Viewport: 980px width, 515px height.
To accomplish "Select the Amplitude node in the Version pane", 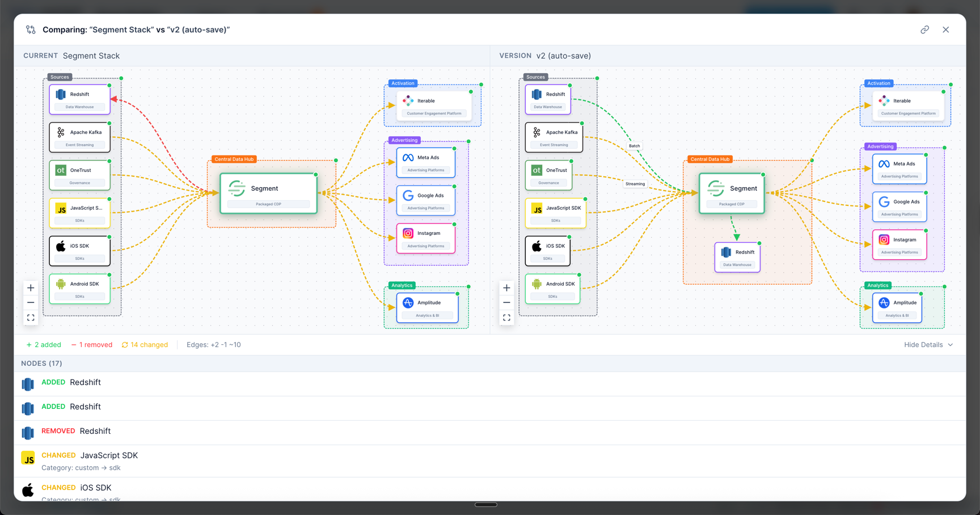I will point(897,308).
